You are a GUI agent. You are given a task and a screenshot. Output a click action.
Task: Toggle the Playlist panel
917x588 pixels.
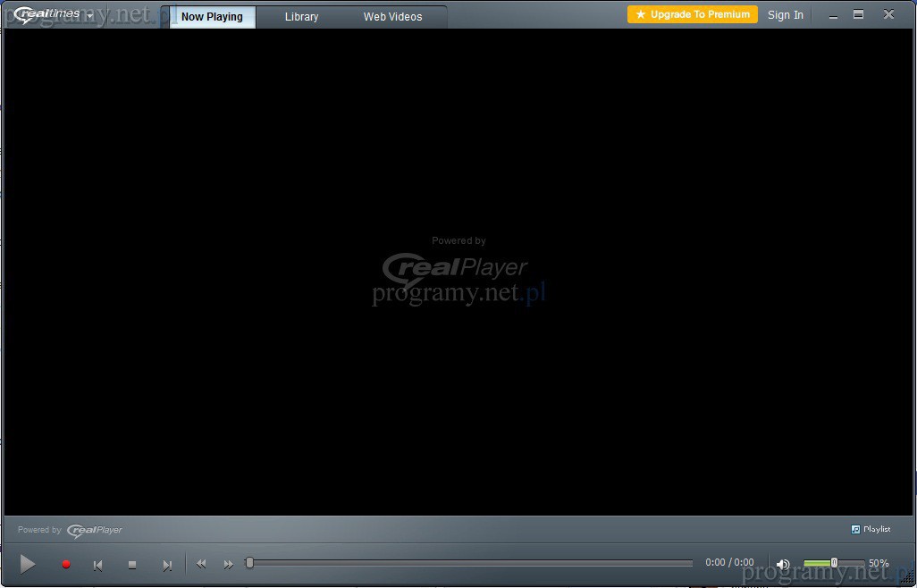click(871, 529)
